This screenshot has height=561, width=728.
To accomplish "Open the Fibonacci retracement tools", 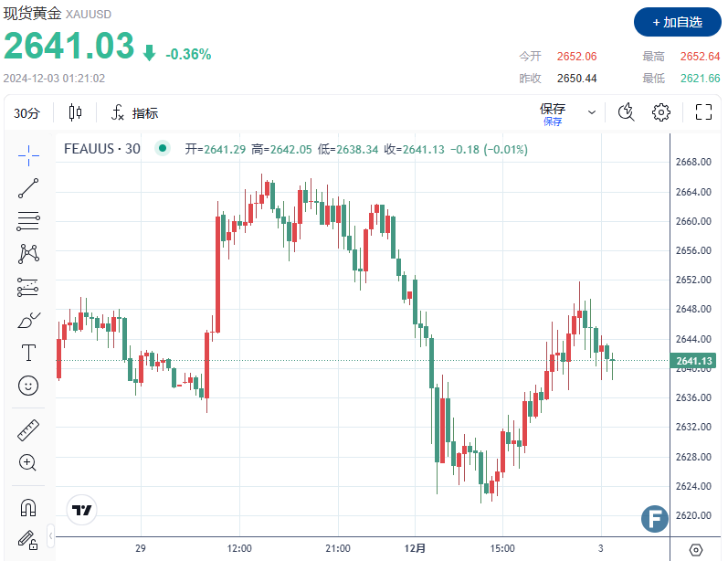I will click(x=28, y=220).
